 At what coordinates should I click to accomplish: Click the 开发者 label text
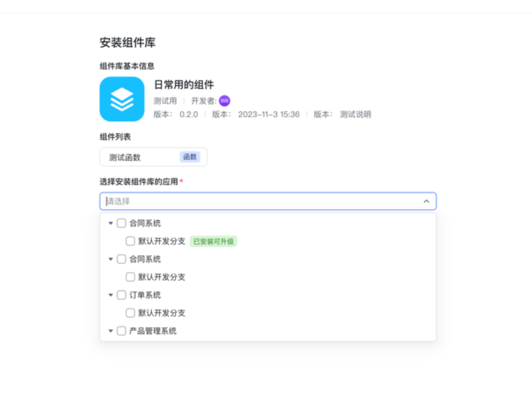(x=204, y=101)
